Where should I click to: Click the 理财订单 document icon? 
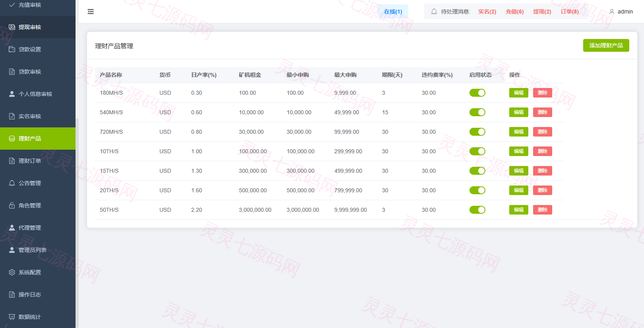(12, 161)
